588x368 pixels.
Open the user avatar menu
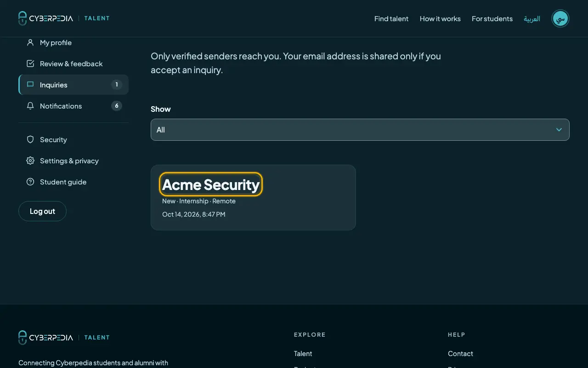[560, 18]
